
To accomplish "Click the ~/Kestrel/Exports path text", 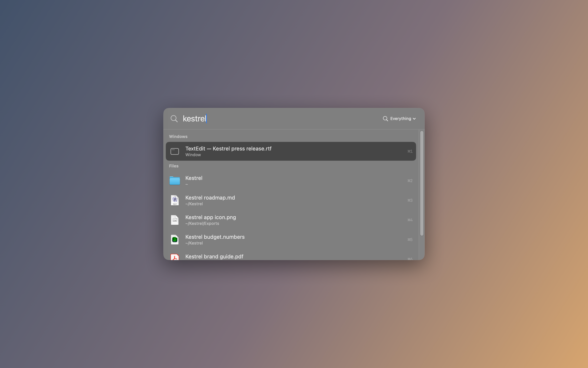I will tap(202, 223).
